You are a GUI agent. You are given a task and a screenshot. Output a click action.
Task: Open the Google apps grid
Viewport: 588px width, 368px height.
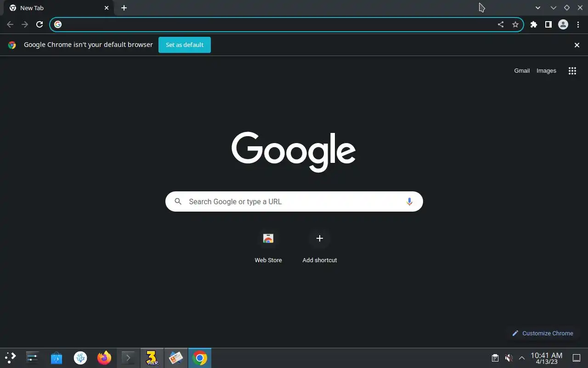(572, 71)
